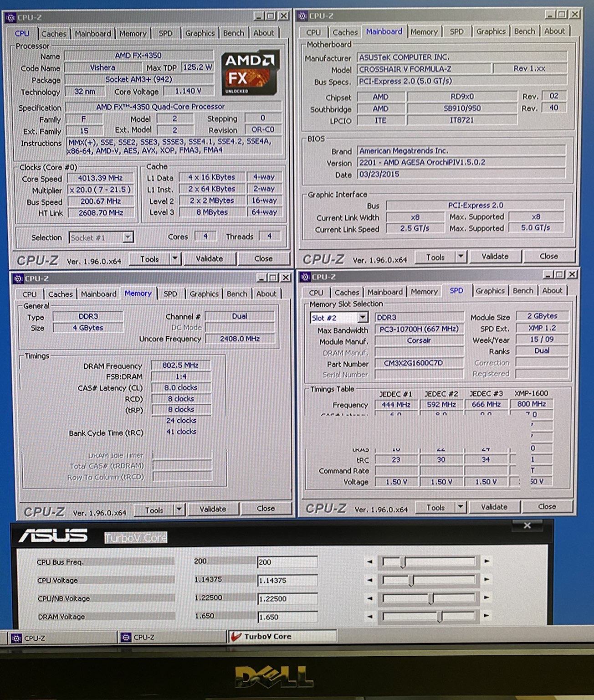Select SPD tab in Memory window
Viewport: 594px width, 700px height.
(x=170, y=293)
